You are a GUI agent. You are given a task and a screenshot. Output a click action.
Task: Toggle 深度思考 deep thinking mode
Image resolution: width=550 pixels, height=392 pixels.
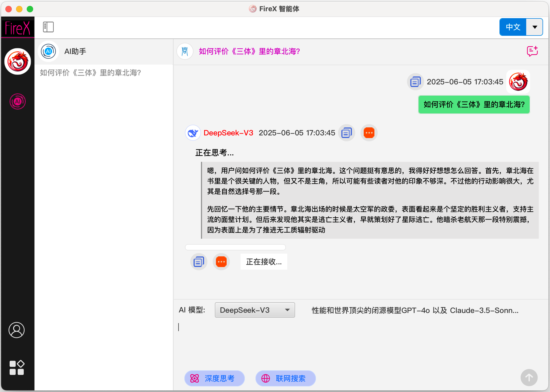(214, 378)
